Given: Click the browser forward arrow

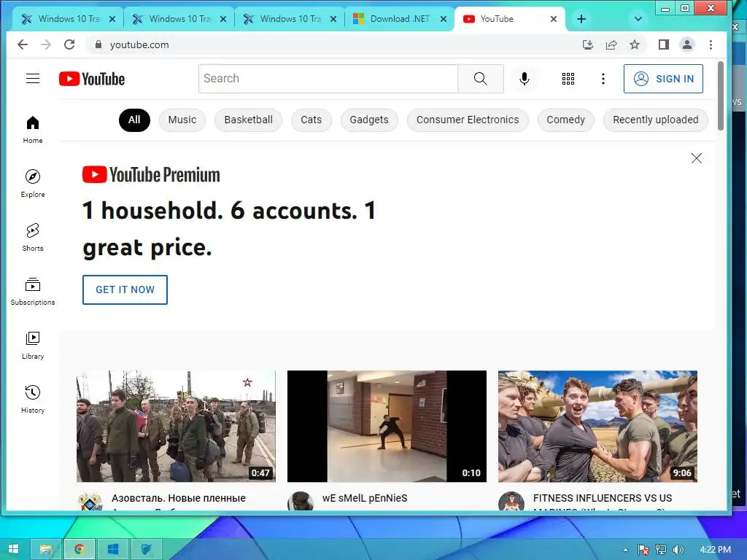Looking at the screenshot, I should [46, 44].
